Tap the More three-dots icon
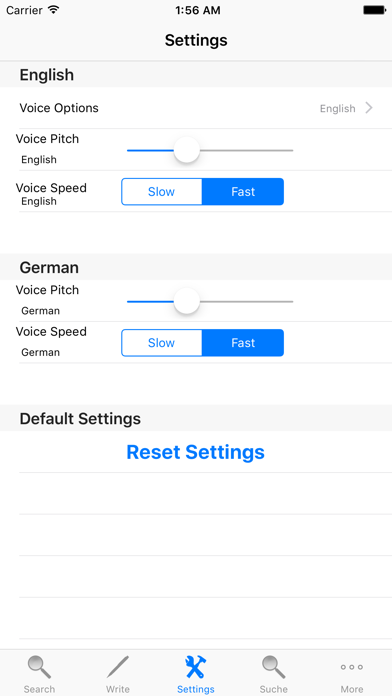 pyautogui.click(x=352, y=667)
